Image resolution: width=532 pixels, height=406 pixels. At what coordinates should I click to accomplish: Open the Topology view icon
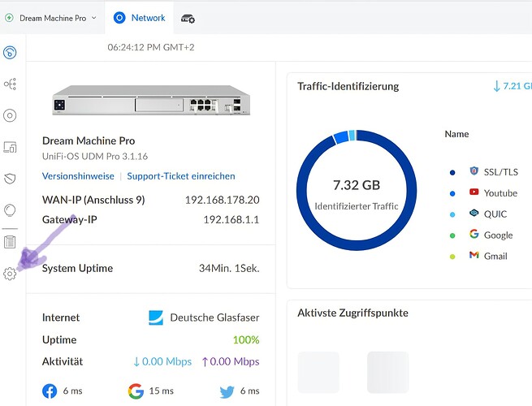point(10,84)
